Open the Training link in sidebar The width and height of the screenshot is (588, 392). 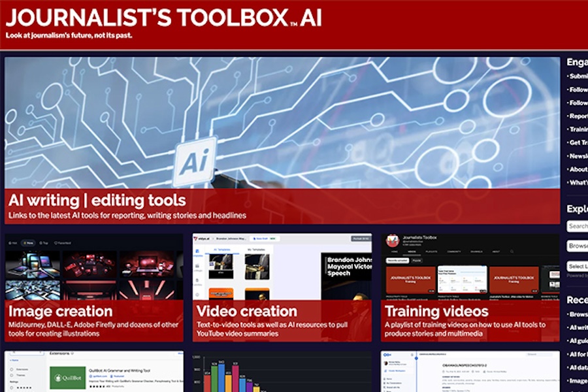pyautogui.click(x=578, y=129)
